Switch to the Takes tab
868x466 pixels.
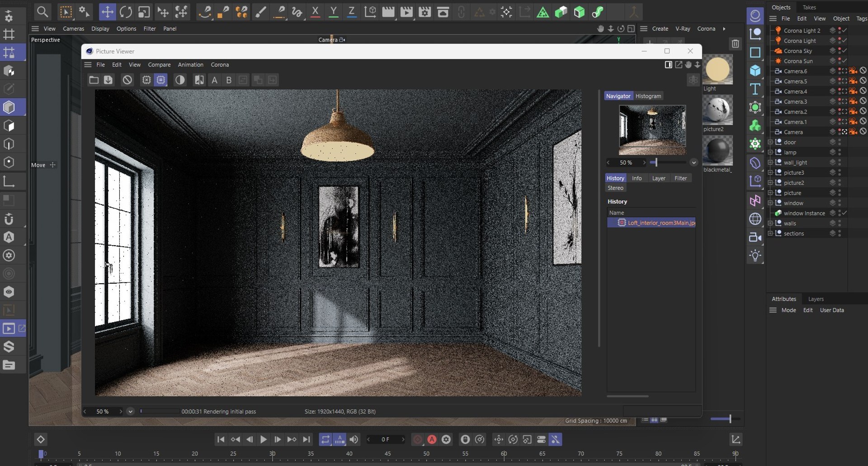pos(809,7)
